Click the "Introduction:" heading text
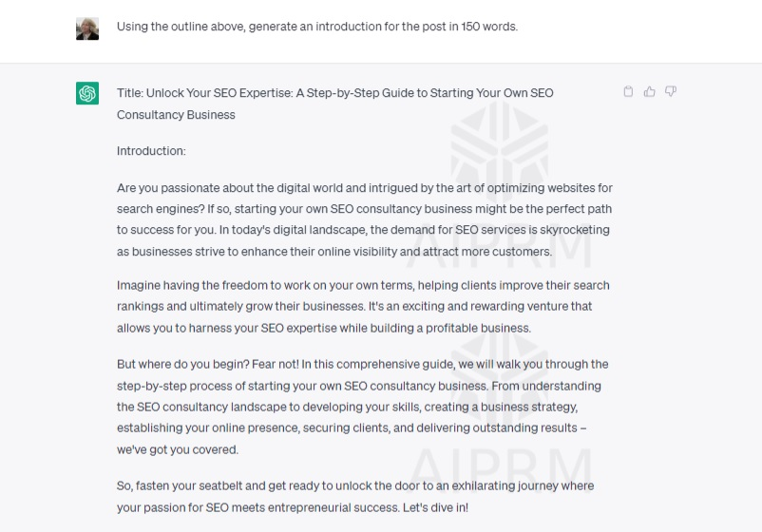This screenshot has height=532, width=762. tap(151, 151)
